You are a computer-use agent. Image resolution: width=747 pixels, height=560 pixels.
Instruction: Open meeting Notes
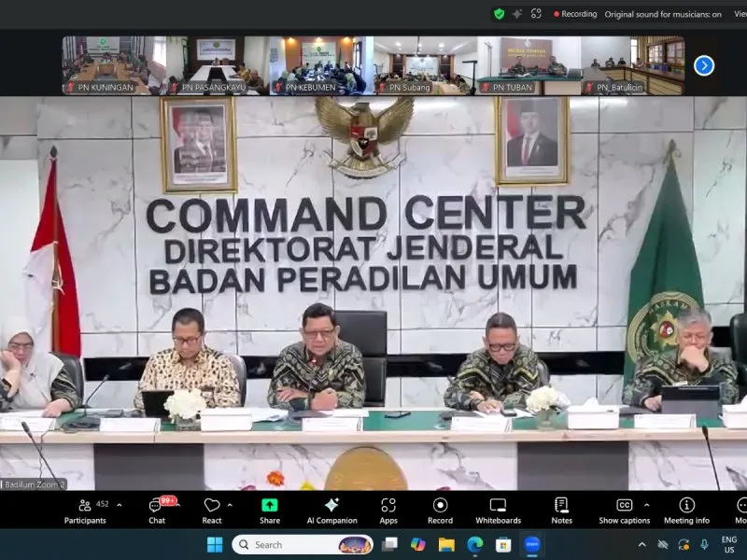pos(562,511)
